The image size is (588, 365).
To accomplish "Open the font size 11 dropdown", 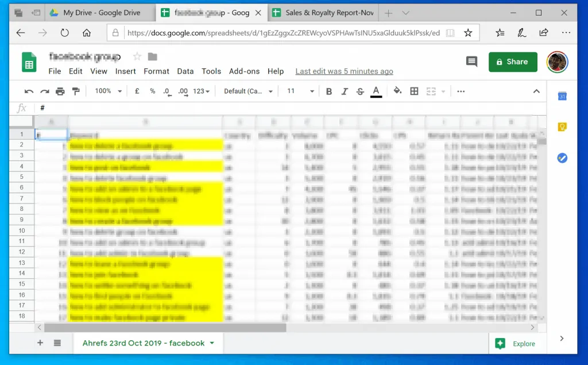I will (x=300, y=91).
